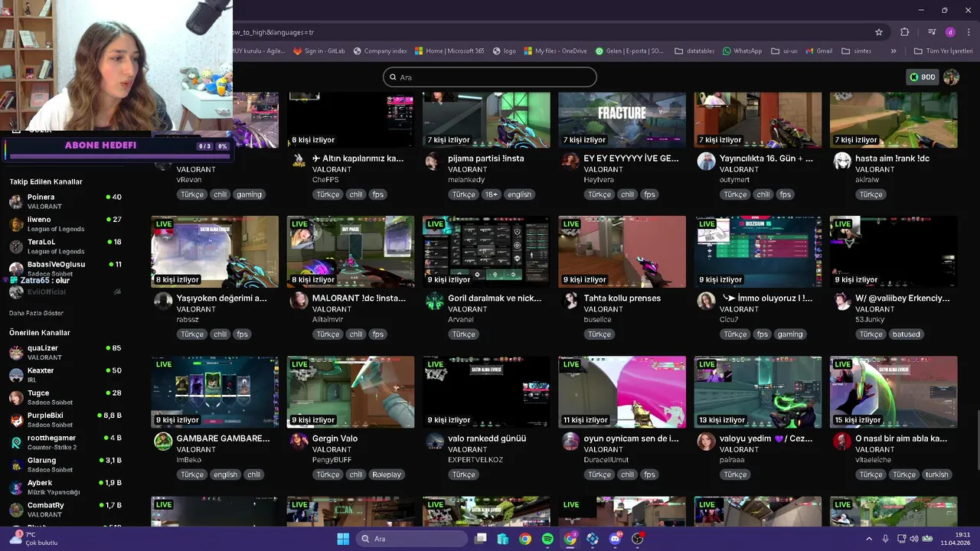Bookmark this page with the star icon
980x551 pixels.
coord(879,32)
